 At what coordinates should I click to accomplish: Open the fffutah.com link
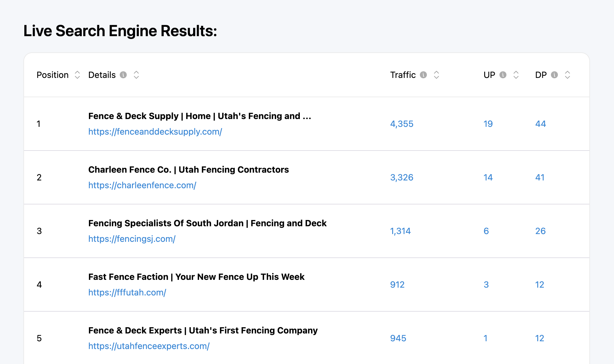point(127,292)
